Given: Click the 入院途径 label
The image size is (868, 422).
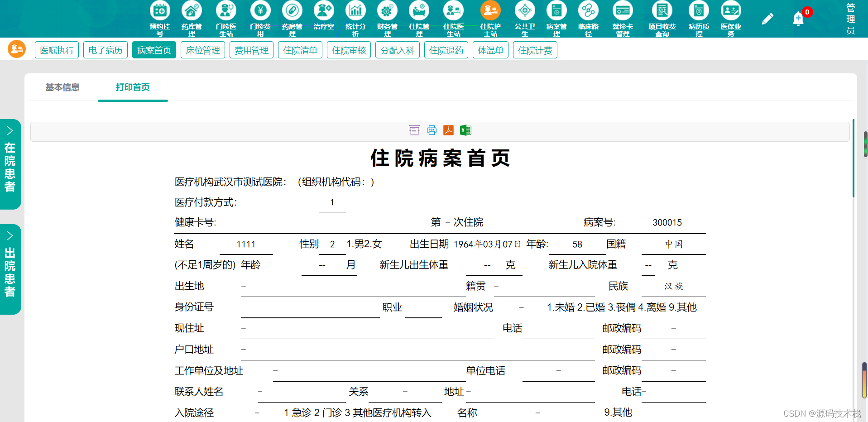Looking at the screenshot, I should [x=194, y=412].
